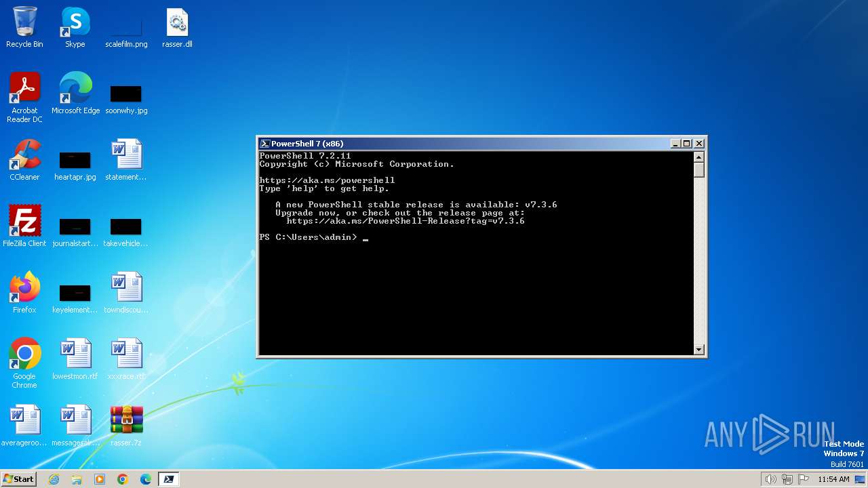Close the PowerShell 7 window

(698, 144)
